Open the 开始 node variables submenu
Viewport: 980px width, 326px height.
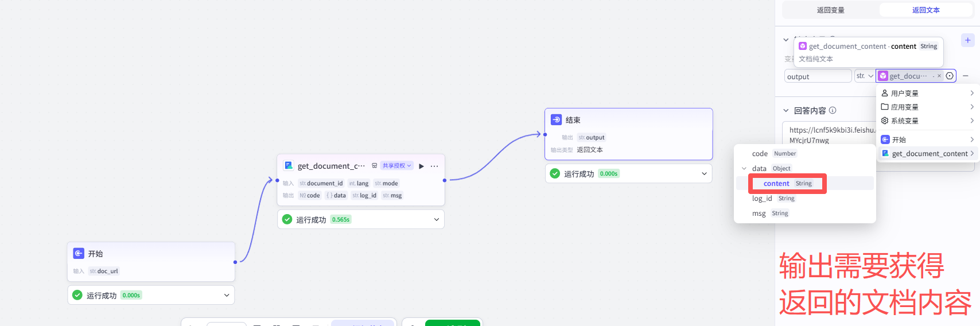pyautogui.click(x=927, y=139)
